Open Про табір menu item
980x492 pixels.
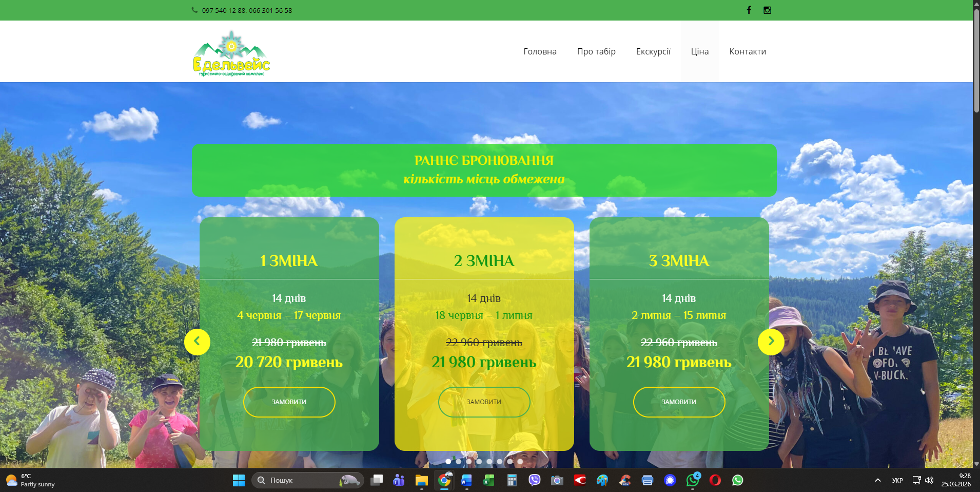click(596, 51)
